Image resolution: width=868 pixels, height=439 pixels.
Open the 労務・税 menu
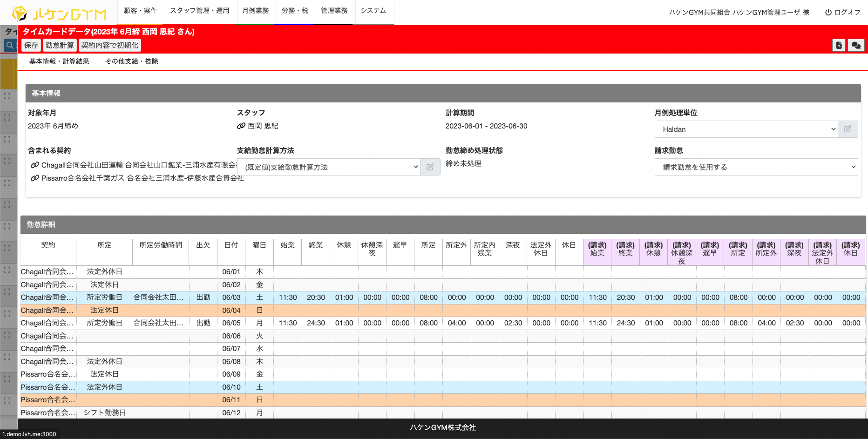[x=295, y=11]
